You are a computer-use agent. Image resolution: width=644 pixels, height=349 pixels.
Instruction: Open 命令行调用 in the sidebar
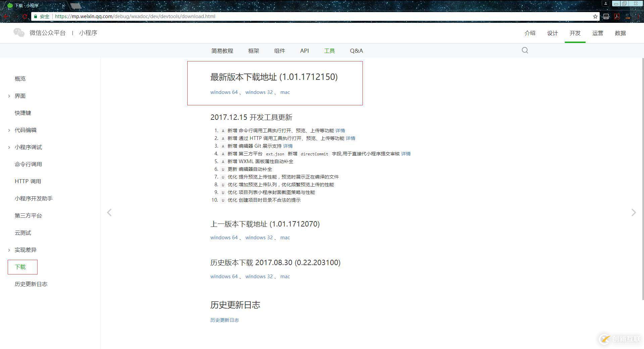[x=28, y=164]
